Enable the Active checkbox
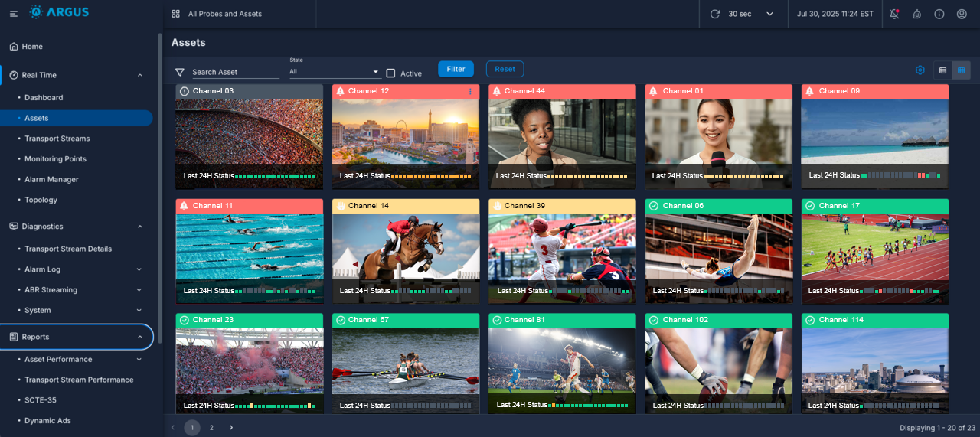 point(390,73)
